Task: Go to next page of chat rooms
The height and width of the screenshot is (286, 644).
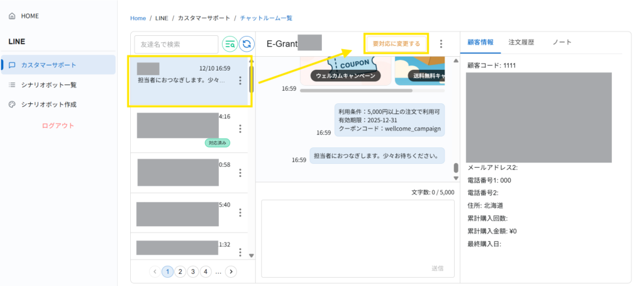Action: click(x=231, y=272)
